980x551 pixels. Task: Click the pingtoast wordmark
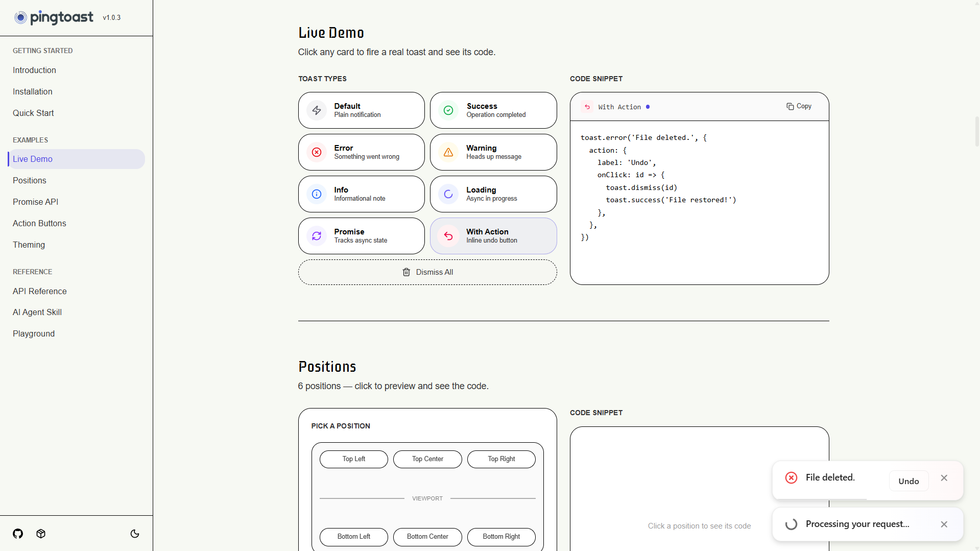[62, 18]
